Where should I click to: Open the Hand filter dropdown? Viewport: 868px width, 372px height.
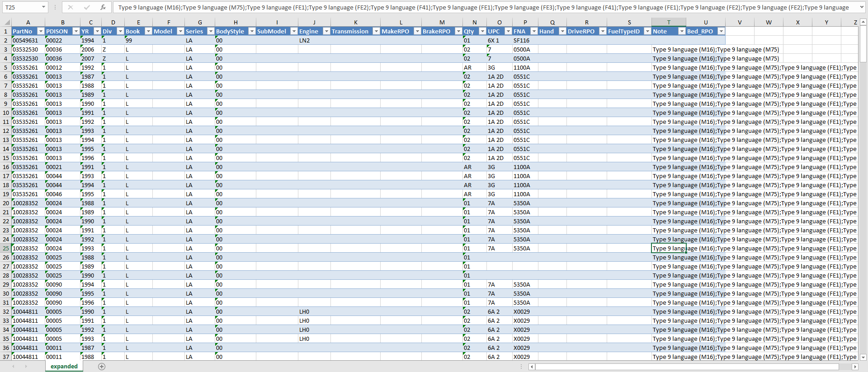(562, 31)
